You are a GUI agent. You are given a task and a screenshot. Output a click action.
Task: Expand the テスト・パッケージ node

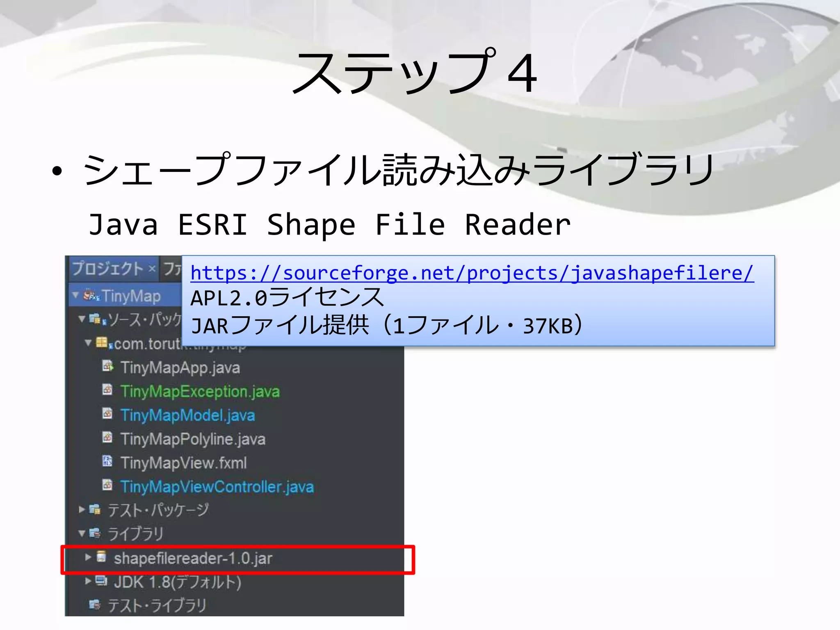(x=82, y=509)
